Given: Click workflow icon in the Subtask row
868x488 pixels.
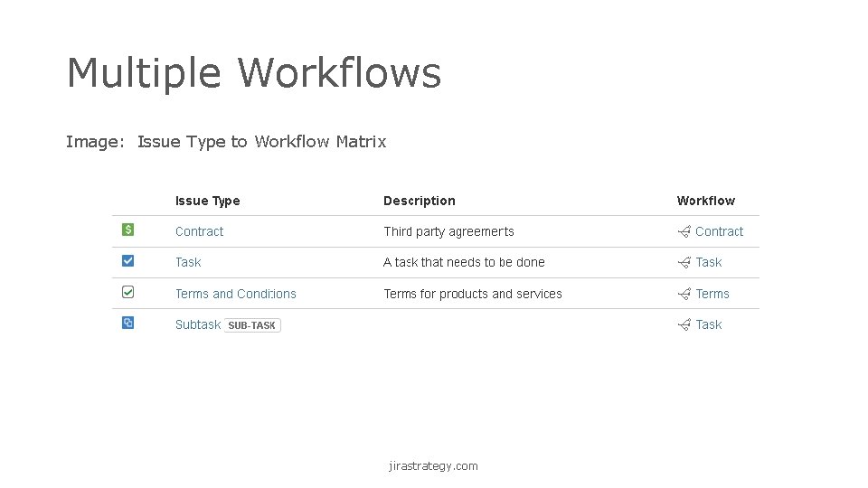Looking at the screenshot, I should 684,324.
